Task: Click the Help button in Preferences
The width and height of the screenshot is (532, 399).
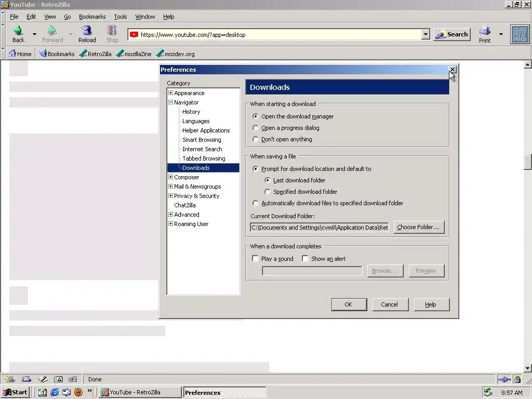Action: tap(431, 304)
